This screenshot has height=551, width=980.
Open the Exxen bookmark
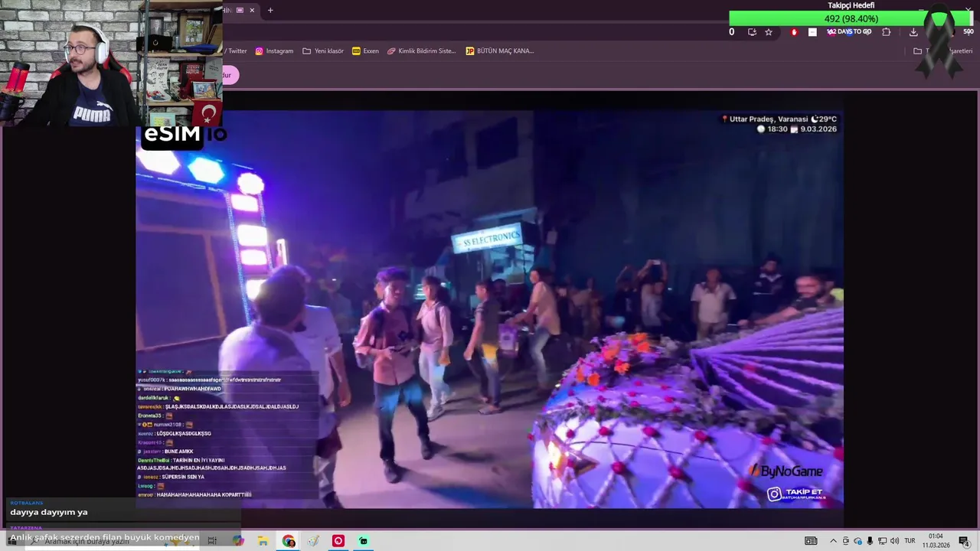pyautogui.click(x=365, y=51)
